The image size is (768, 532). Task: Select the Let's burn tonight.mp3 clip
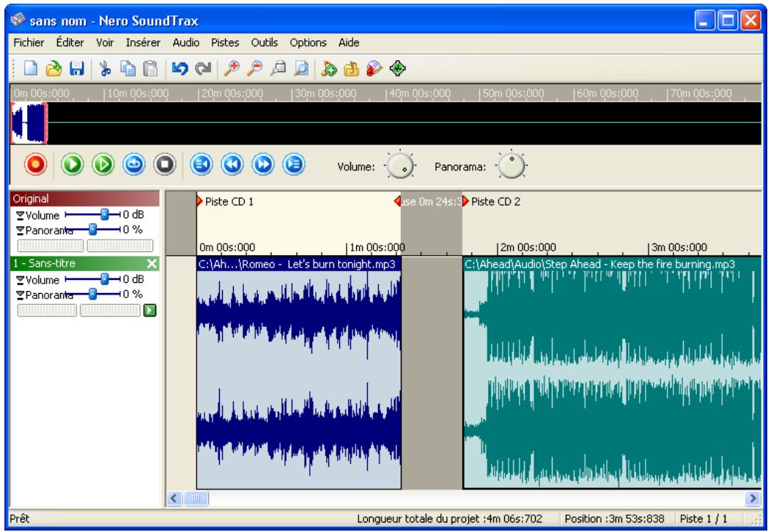tap(299, 373)
